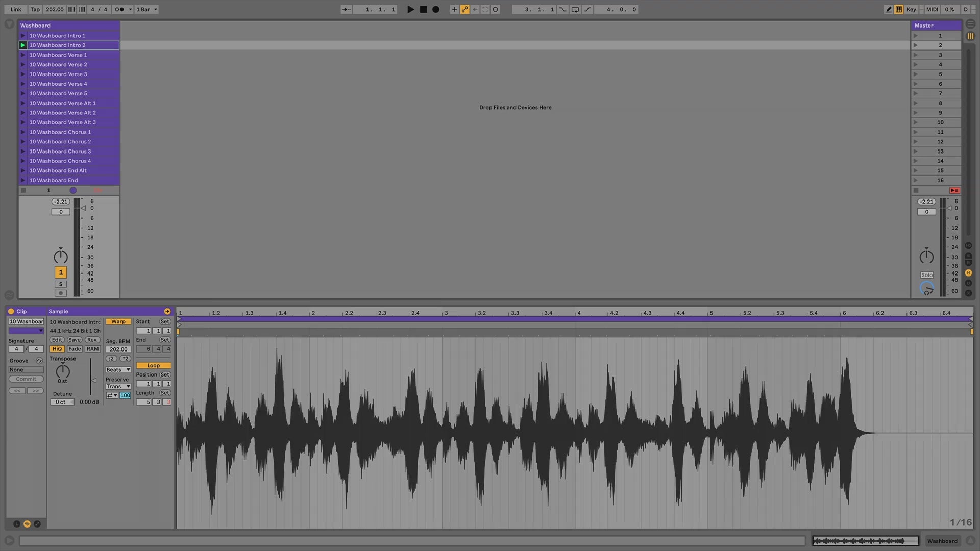The width and height of the screenshot is (980, 551).
Task: Stop clips on the Washboard track
Action: click(23, 190)
